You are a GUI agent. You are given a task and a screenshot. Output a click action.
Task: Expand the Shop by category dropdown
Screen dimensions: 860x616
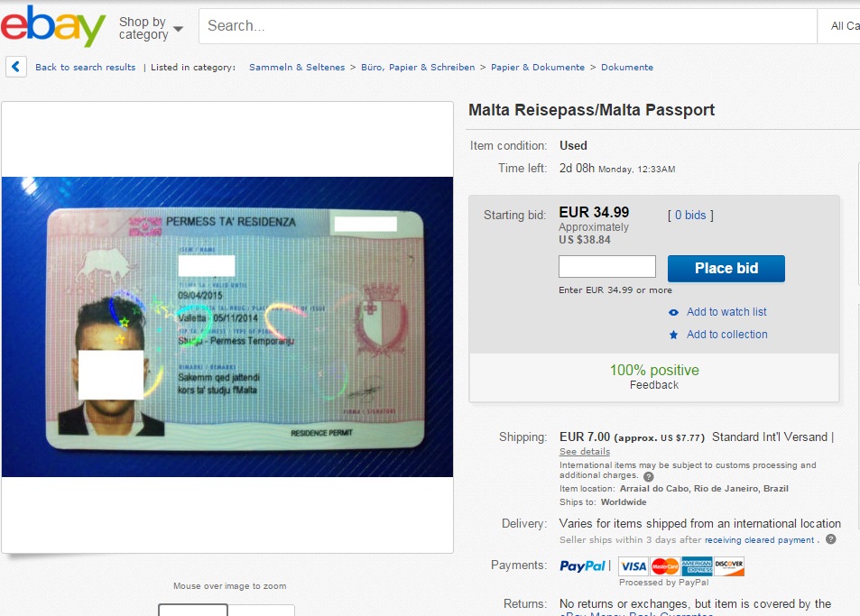pyautogui.click(x=151, y=28)
